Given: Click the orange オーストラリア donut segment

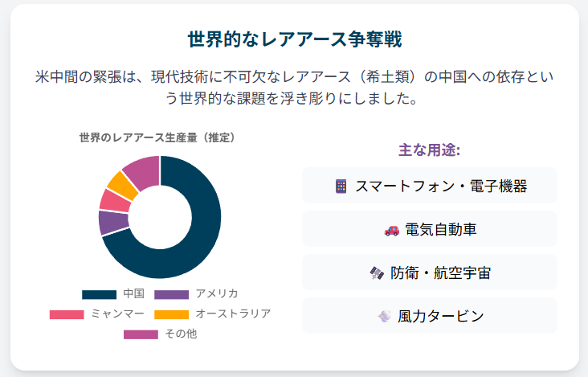Looking at the screenshot, I should 123,184.
